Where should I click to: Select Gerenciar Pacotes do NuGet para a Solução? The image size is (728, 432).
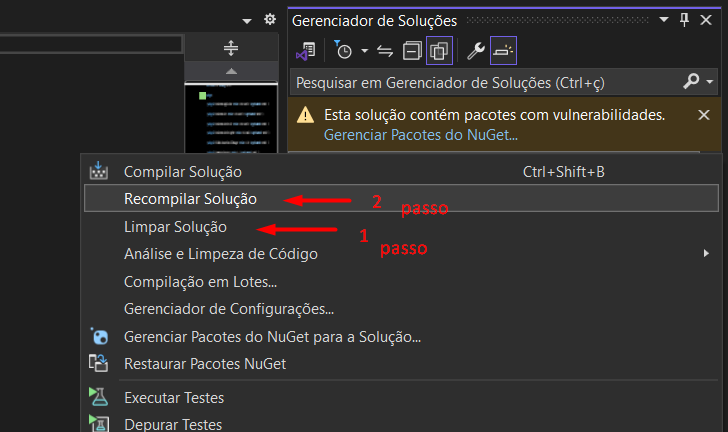402,336
